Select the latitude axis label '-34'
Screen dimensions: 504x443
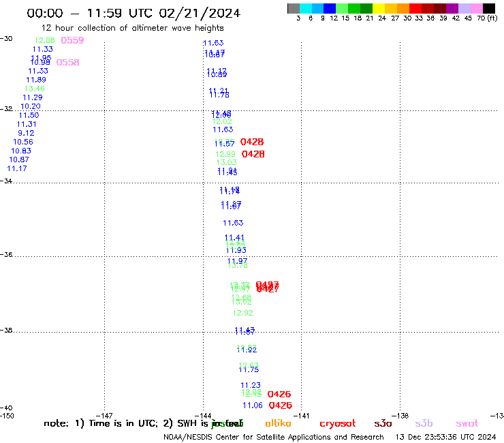(x=6, y=181)
